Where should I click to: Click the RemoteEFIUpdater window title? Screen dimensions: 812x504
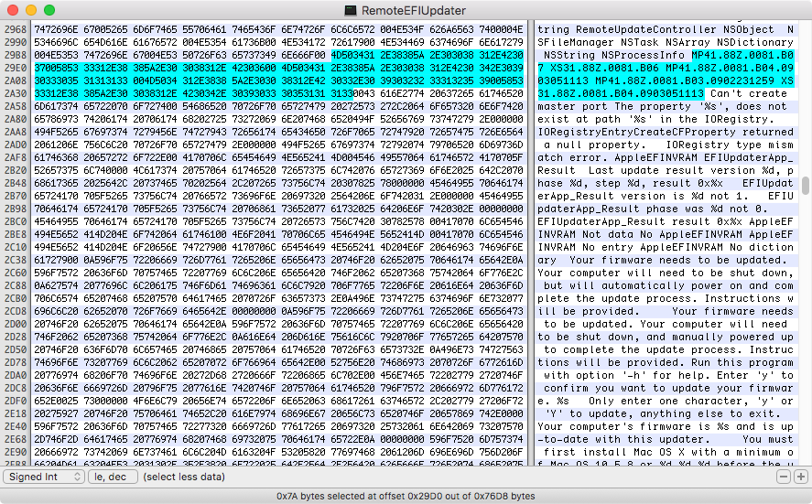click(x=413, y=10)
